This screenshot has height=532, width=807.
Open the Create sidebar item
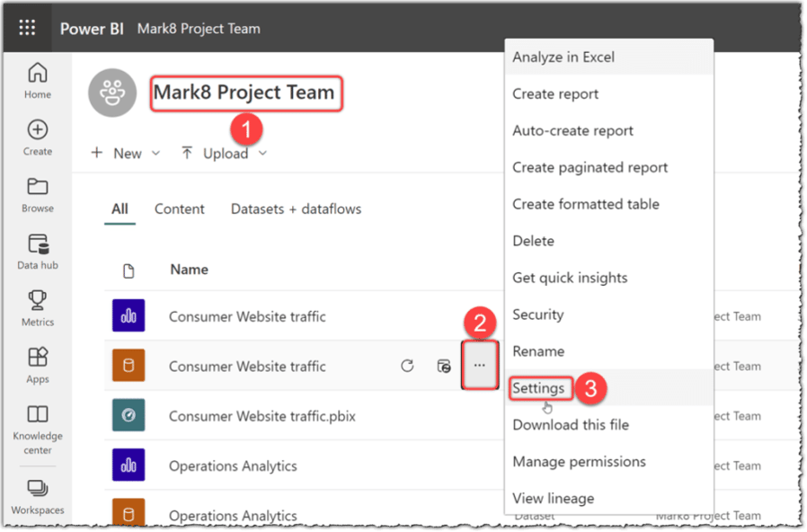38,137
